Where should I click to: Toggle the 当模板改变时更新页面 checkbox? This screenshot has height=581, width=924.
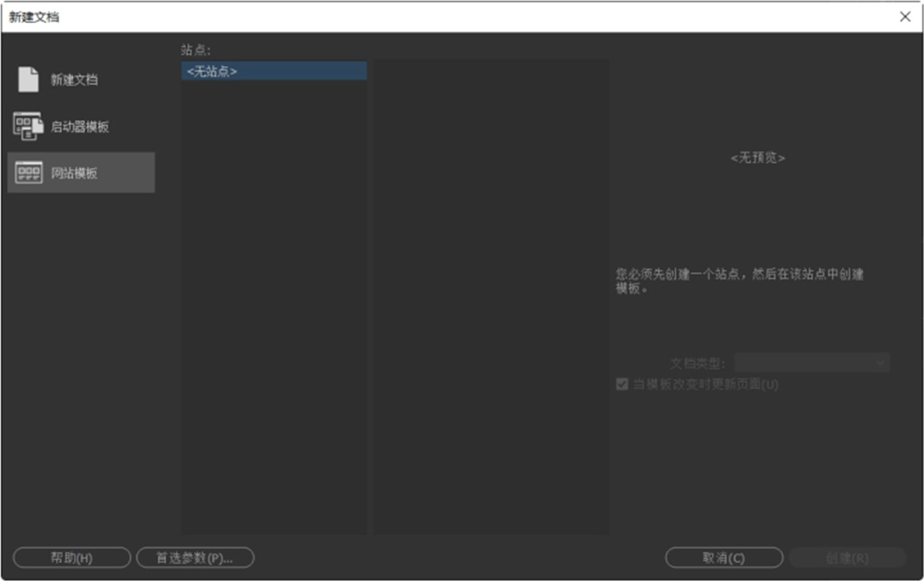coord(623,384)
